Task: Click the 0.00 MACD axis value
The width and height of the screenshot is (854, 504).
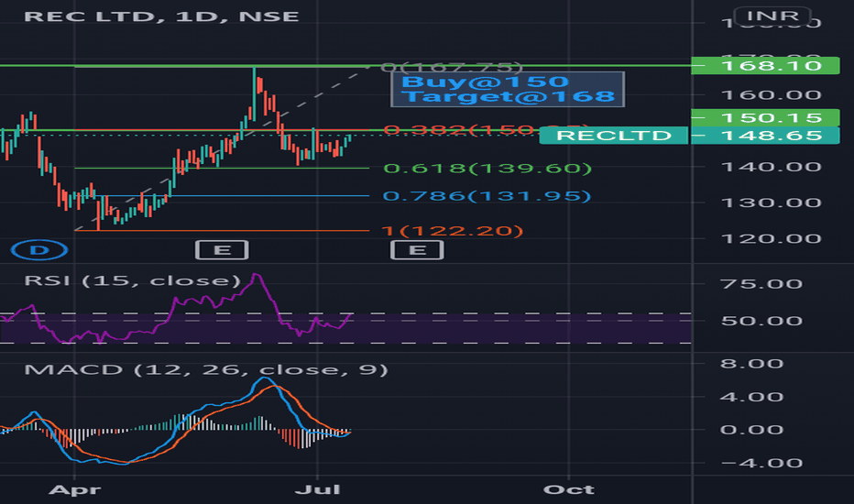Action: [751, 430]
